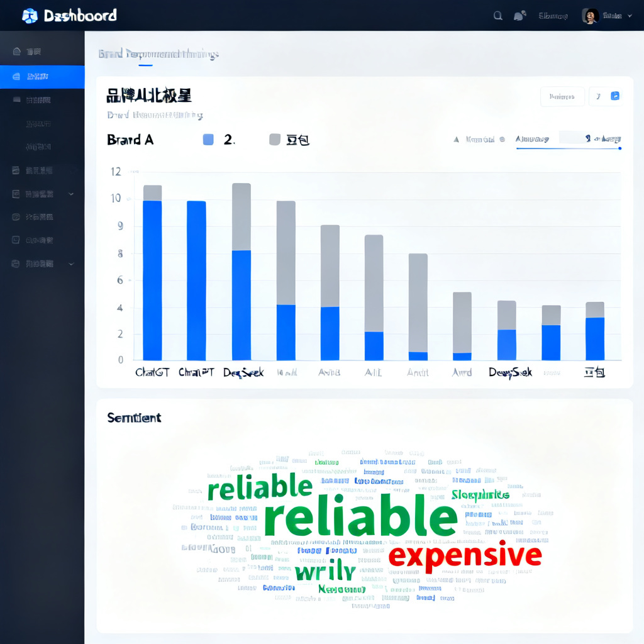Toggle the gray legend swatch labeled 豆包

point(275,140)
